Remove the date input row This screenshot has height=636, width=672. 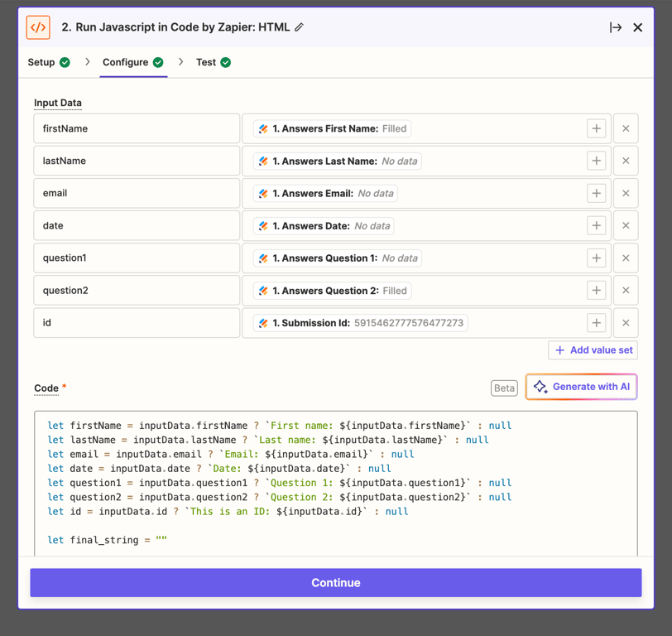point(626,225)
